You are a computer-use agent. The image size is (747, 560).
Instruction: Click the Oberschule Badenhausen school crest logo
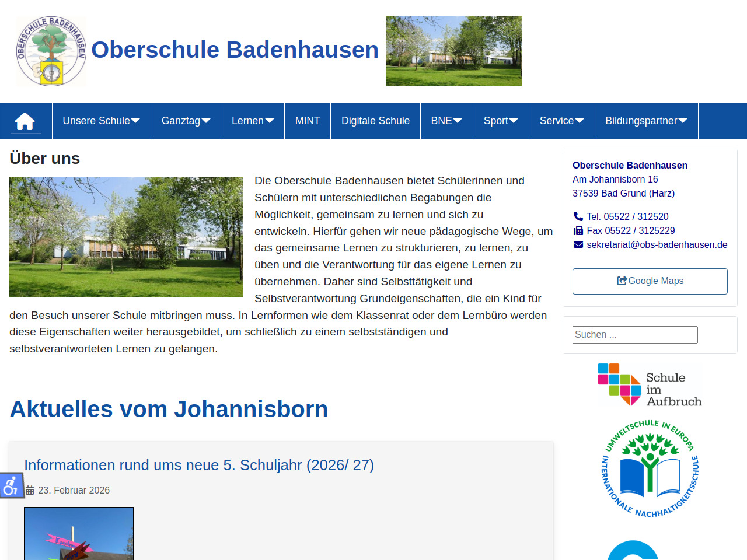coord(51,51)
